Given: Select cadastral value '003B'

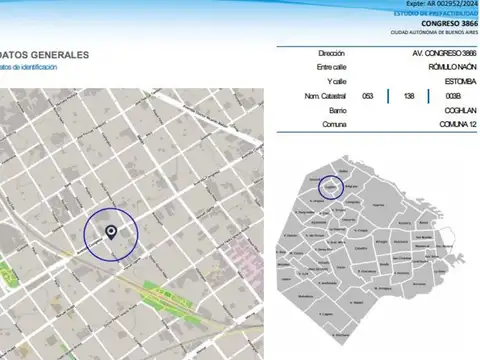Looking at the screenshot, I should coord(453,96).
